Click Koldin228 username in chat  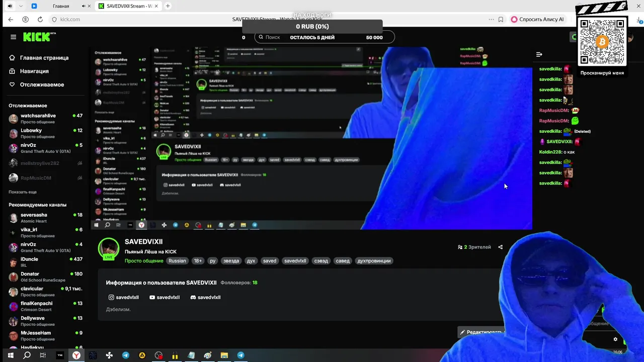coord(550,152)
